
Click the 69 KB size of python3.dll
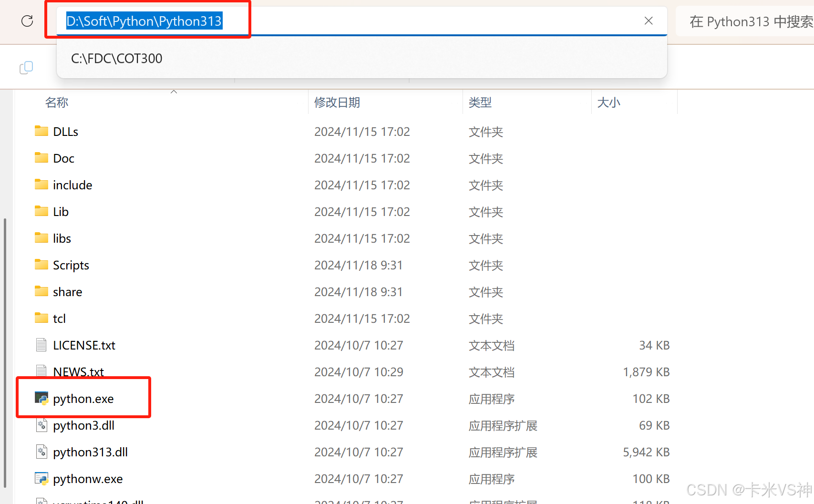pos(654,425)
